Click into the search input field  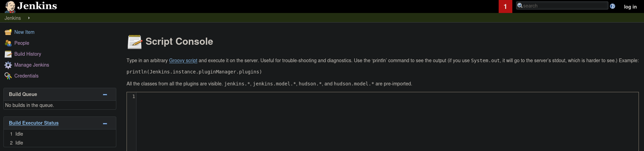point(564,5)
